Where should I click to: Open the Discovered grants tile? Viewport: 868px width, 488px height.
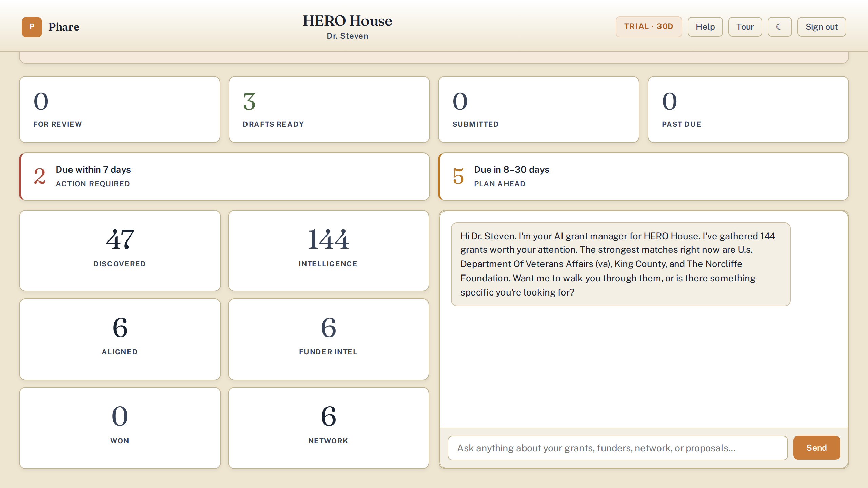120,251
